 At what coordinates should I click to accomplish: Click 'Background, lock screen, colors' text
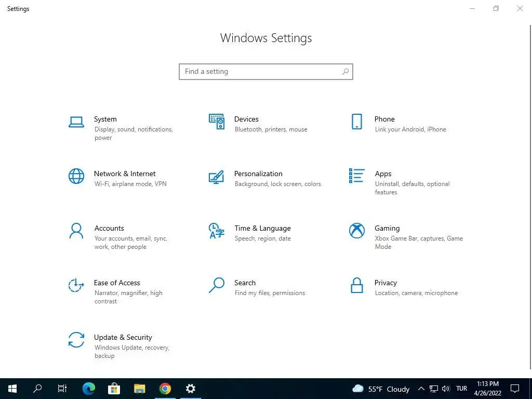(x=277, y=184)
